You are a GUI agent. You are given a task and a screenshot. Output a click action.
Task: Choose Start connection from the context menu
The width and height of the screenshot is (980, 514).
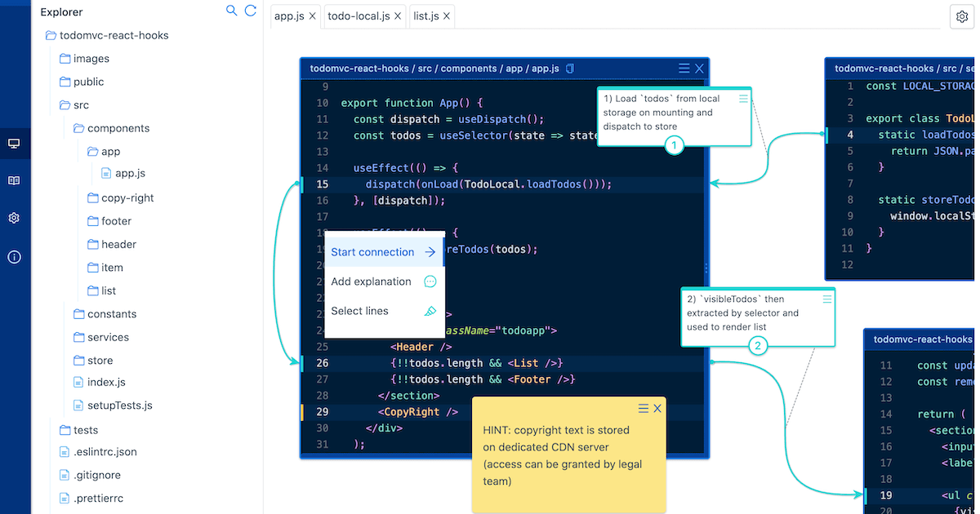[372, 252]
